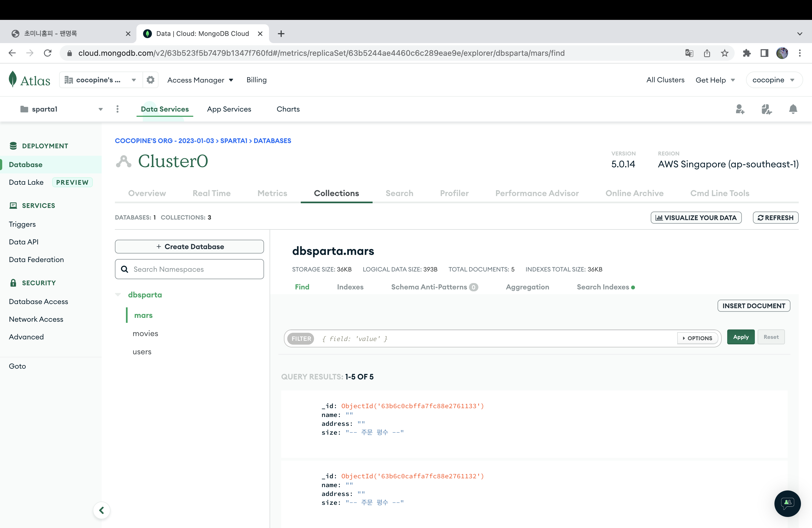This screenshot has height=528, width=812.
Task: Open Chrome three-dot menu
Action: click(x=800, y=53)
